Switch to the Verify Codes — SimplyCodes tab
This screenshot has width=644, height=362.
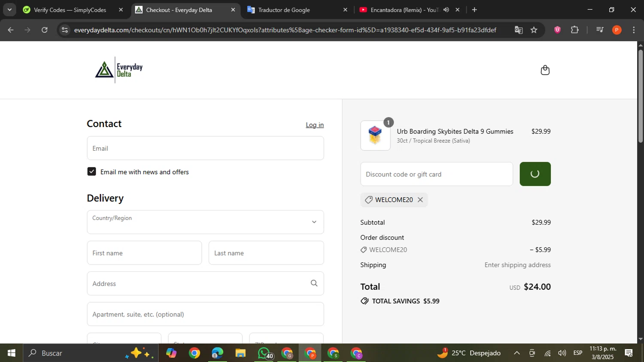[70, 9]
